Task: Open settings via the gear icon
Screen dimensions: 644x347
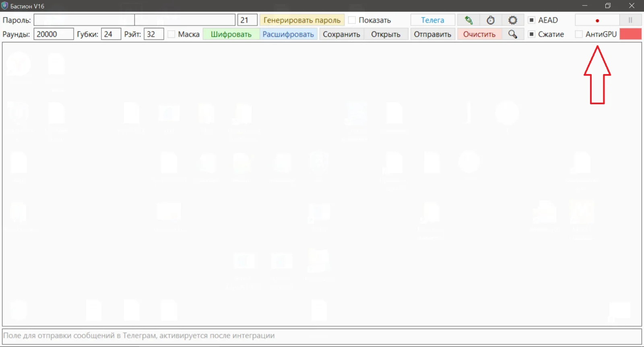Action: 512,20
